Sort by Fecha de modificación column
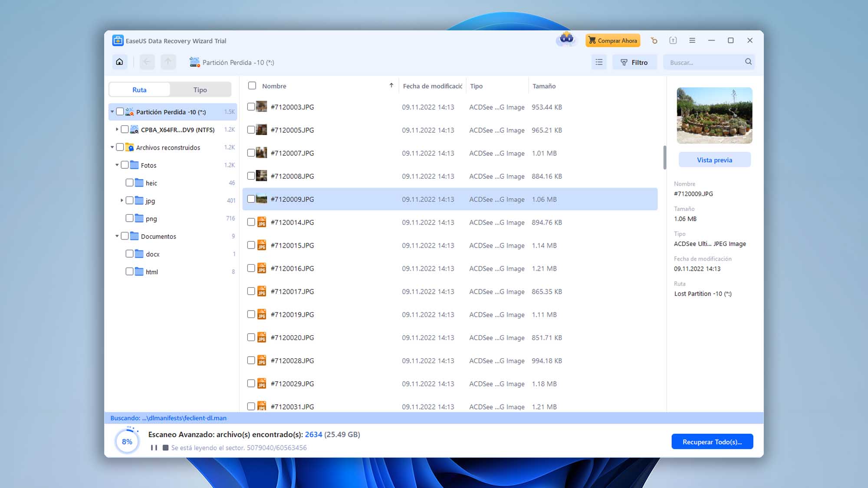Viewport: 868px width, 488px height. click(x=432, y=86)
